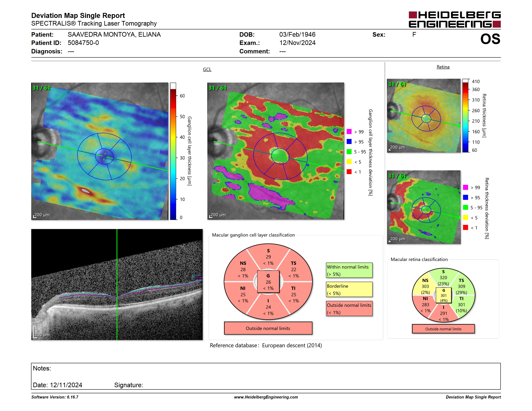532x411 pixels.
Task: Open the OCT B-scan cross-section image
Action: 117,284
